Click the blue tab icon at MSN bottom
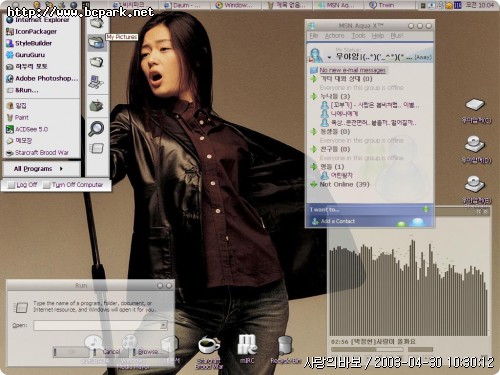The width and height of the screenshot is (500, 375). pyautogui.click(x=417, y=222)
